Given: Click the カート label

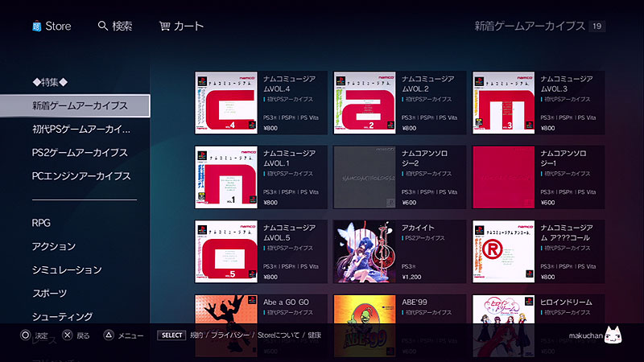Looking at the screenshot, I should click(188, 27).
